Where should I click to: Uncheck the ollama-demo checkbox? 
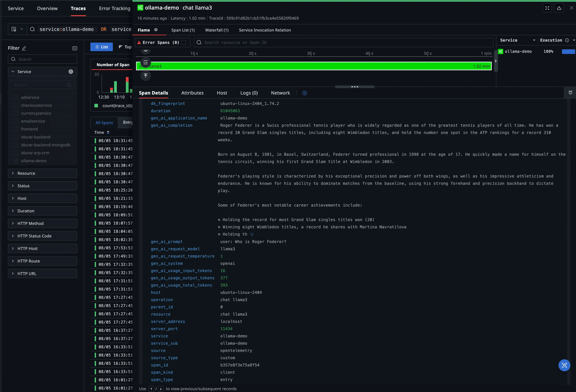[x=16, y=161]
